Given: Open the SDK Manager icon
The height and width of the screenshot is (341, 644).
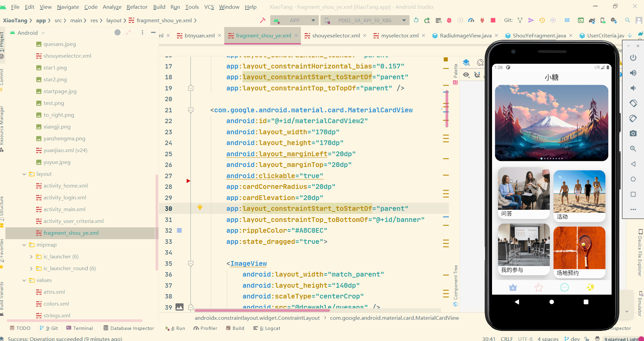Looking at the screenshot, I should [x=614, y=20].
